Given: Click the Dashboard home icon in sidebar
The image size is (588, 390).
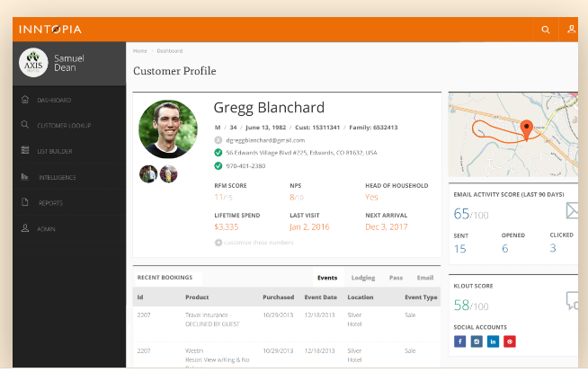Looking at the screenshot, I should pyautogui.click(x=25, y=100).
